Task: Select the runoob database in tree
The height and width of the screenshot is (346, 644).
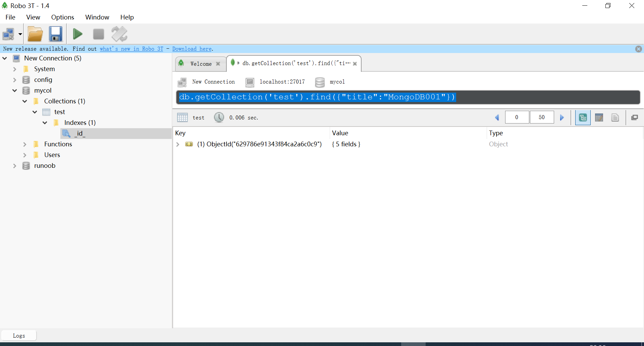Action: coord(45,165)
